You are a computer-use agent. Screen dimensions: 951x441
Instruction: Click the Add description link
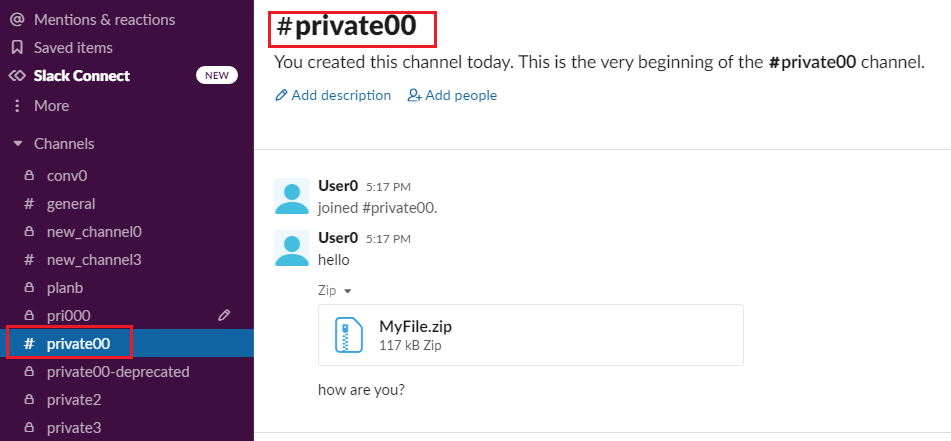click(x=333, y=95)
